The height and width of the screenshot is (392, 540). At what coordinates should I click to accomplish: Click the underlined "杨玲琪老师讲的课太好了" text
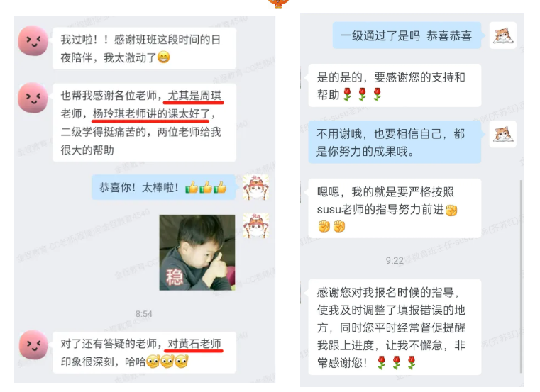tap(151, 113)
